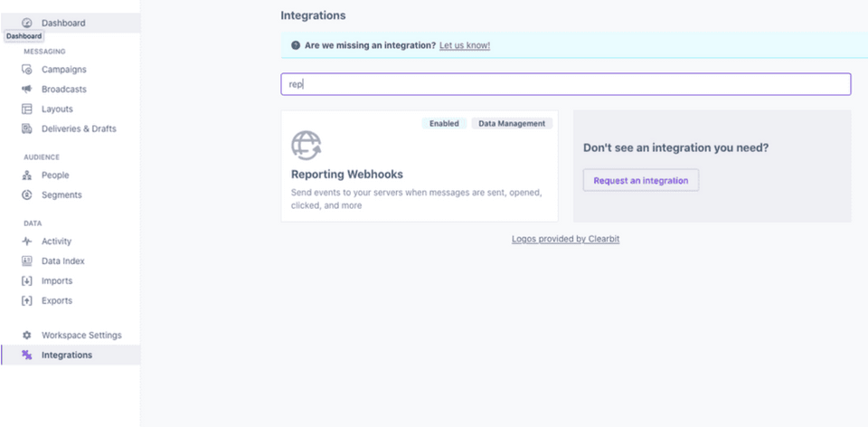Viewport: 868px width, 427px height.
Task: Open the Reporting Webhooks title
Action: 347,175
